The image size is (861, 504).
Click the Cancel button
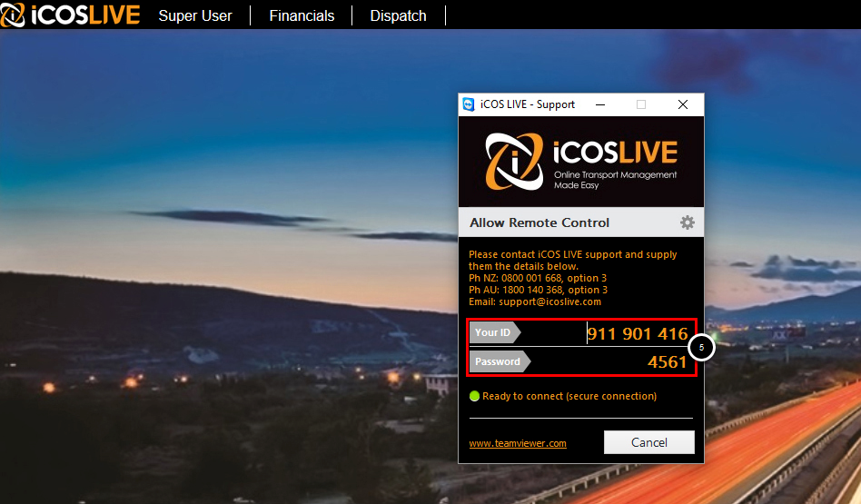649,442
